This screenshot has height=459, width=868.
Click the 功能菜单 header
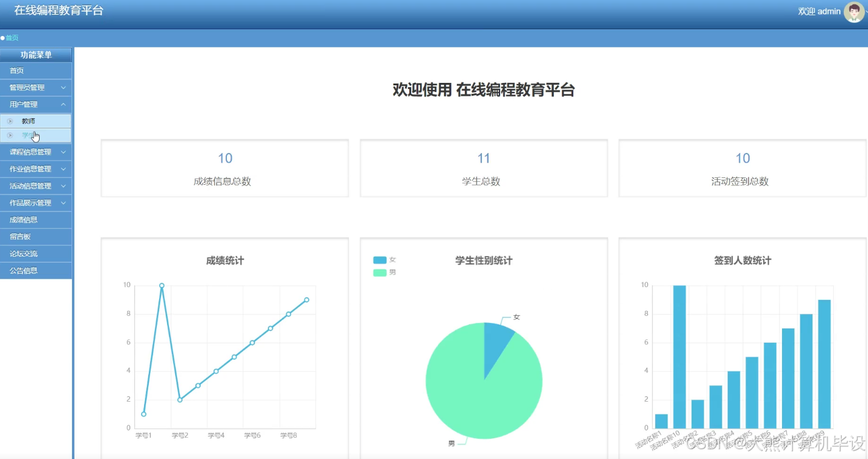(x=36, y=55)
